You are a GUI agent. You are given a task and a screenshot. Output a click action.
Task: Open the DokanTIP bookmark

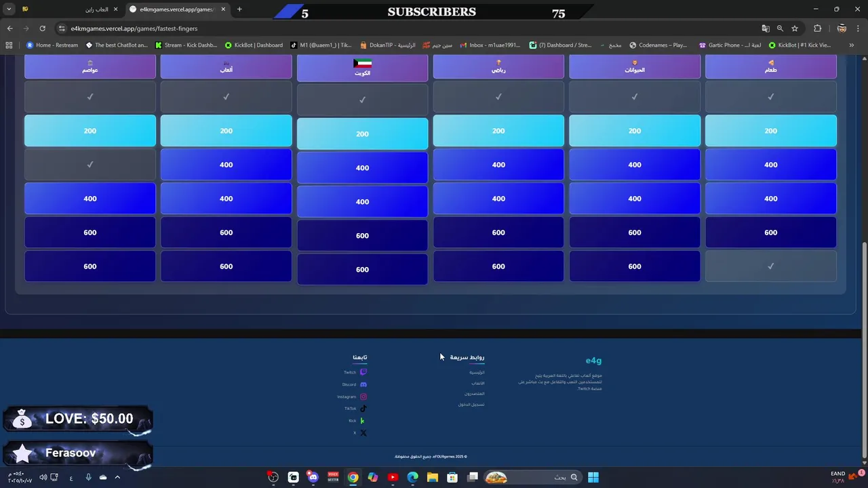coord(388,45)
